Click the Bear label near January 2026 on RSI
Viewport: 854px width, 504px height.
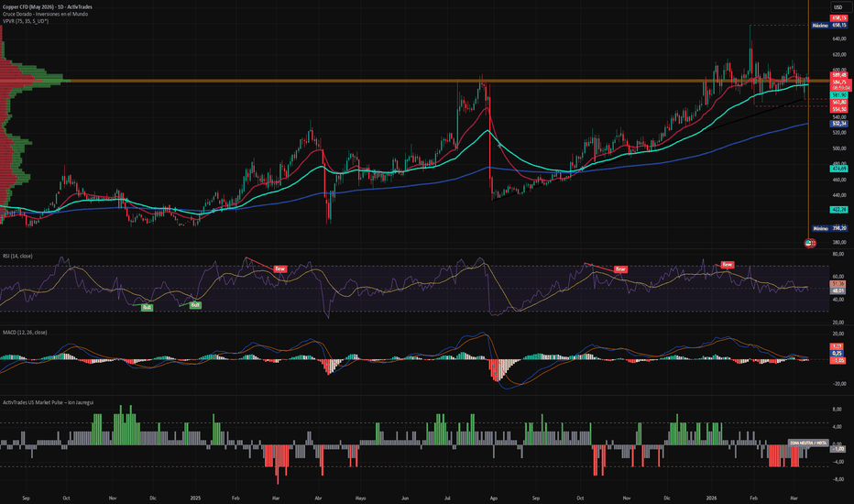click(x=728, y=264)
